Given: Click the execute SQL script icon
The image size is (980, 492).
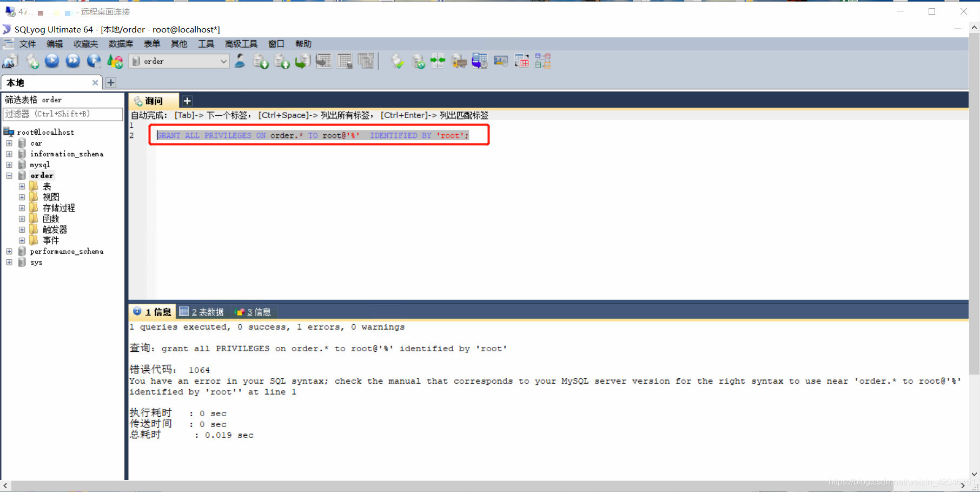Looking at the screenshot, I should coord(303,61).
